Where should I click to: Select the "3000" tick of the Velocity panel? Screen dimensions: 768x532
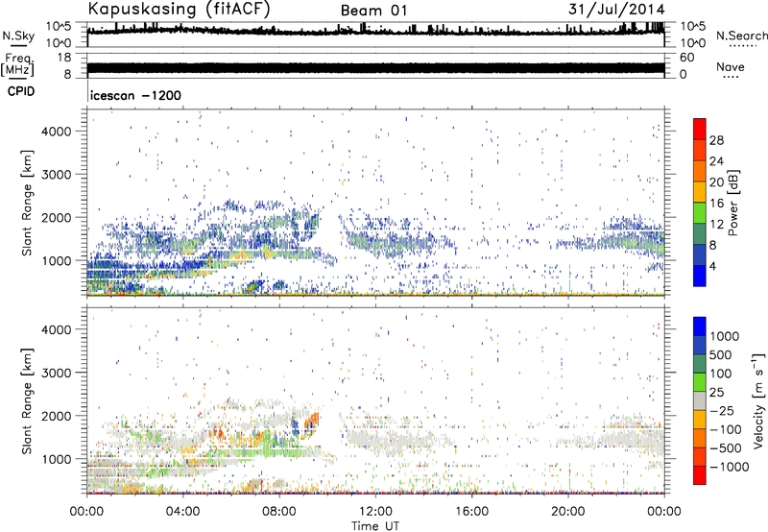[57, 373]
